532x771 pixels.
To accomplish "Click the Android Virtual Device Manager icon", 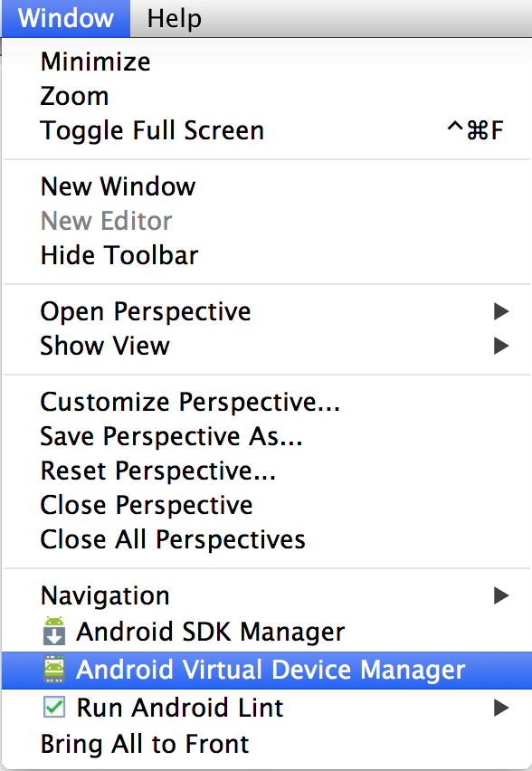I will 54,670.
